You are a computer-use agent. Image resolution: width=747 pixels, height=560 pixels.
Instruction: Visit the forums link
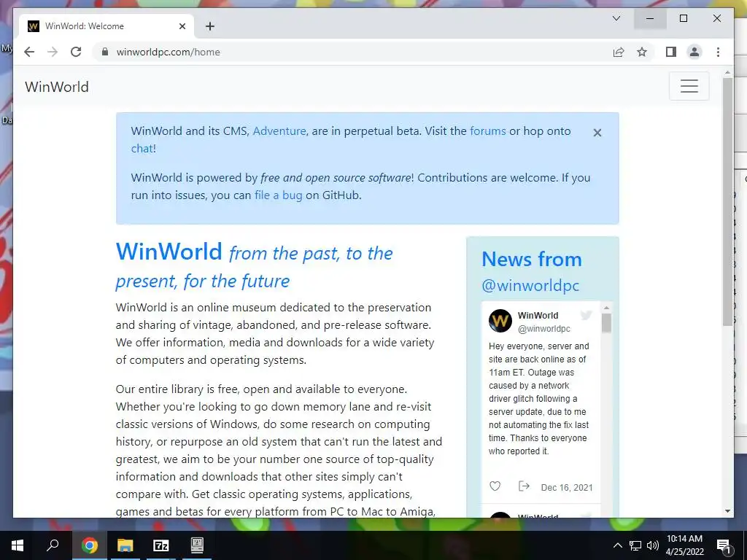click(488, 131)
